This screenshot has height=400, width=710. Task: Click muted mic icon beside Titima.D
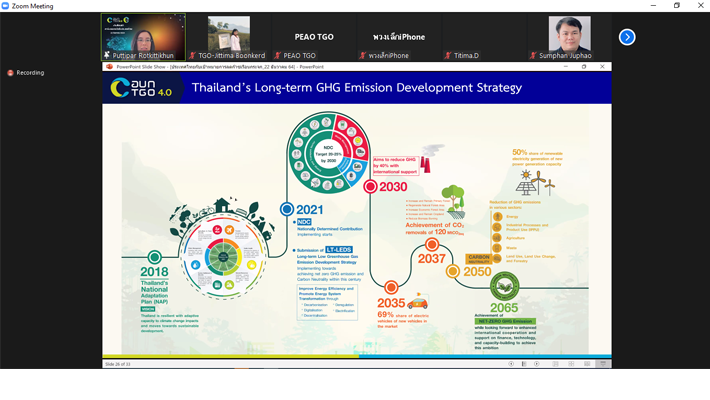tap(448, 56)
